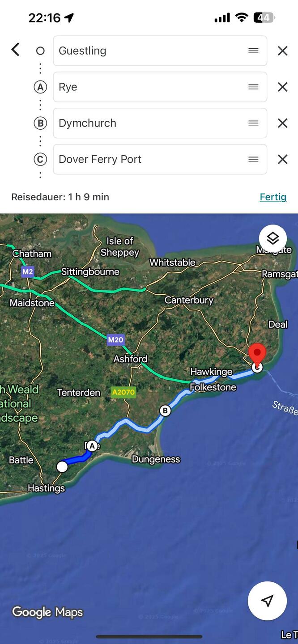
Task: Edit the Dover Ferry Port field
Action: tap(160, 159)
